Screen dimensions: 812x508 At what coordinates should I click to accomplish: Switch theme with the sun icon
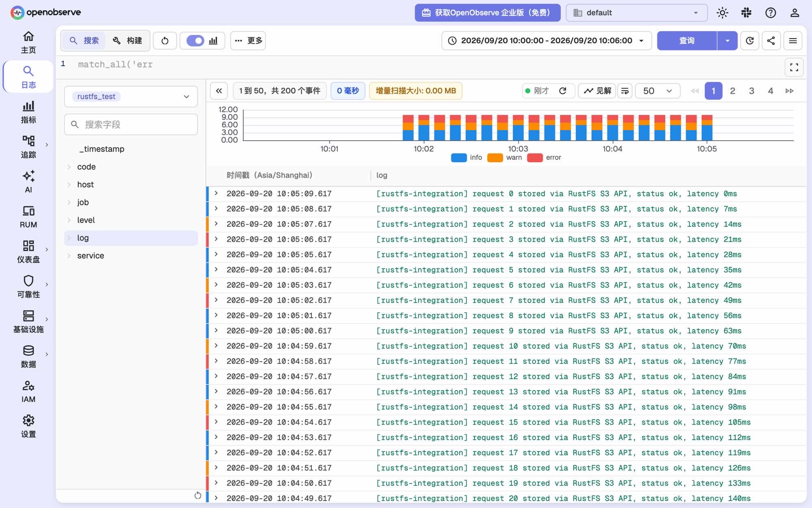click(722, 13)
